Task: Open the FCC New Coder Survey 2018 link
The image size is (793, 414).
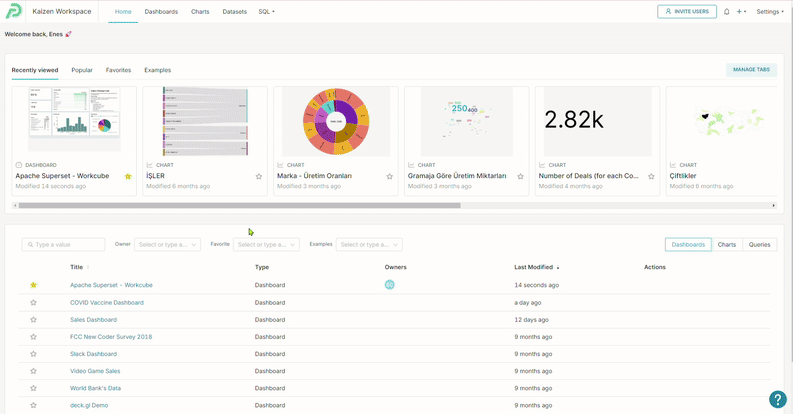Action: (111, 337)
